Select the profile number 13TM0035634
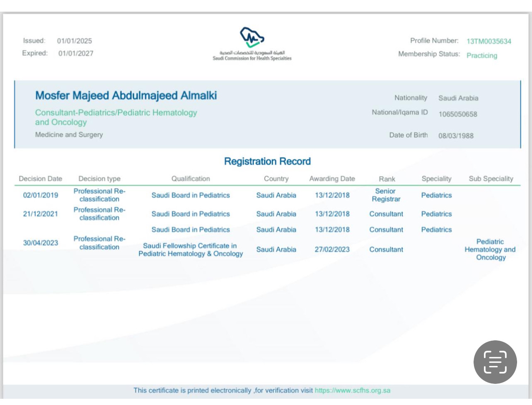The image size is (532, 405). pyautogui.click(x=488, y=41)
